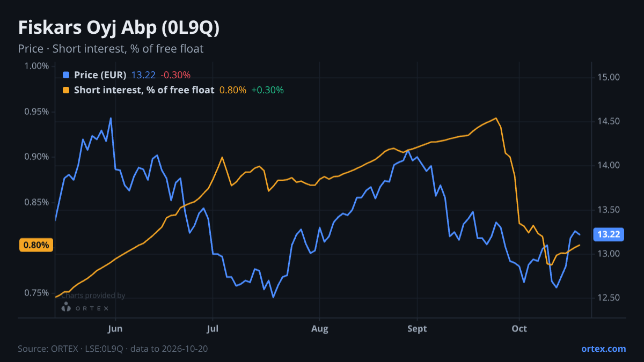644x362 pixels.
Task: Click the -0.30% price change value
Action: coord(175,75)
